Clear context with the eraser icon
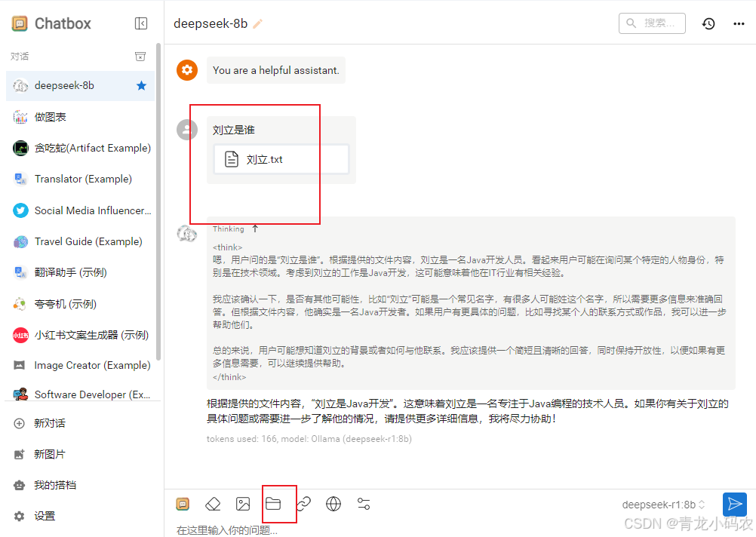Image resolution: width=756 pixels, height=537 pixels. [x=213, y=505]
